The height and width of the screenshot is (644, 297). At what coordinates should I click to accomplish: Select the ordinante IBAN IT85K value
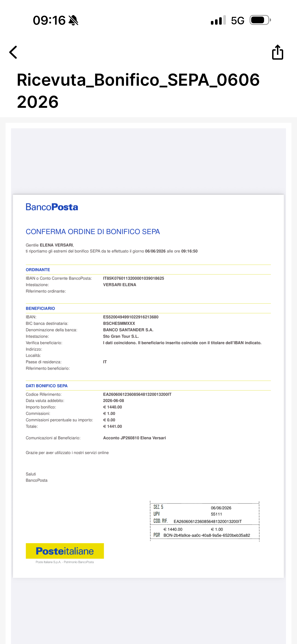click(x=134, y=278)
